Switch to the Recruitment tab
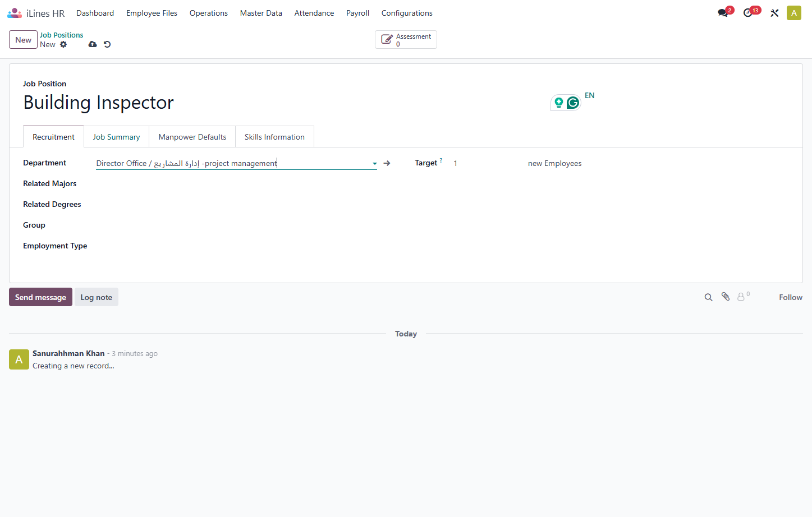Screen dimensions: 812x517 point(53,137)
